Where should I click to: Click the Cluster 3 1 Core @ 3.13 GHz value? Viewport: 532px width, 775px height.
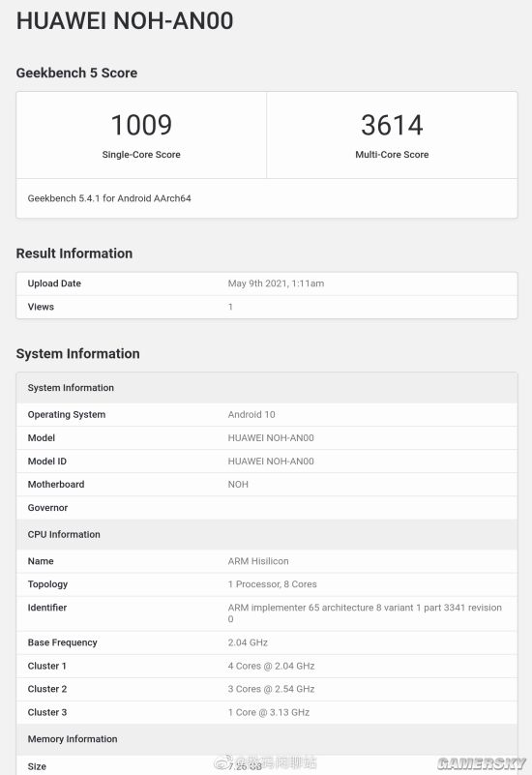(x=269, y=712)
